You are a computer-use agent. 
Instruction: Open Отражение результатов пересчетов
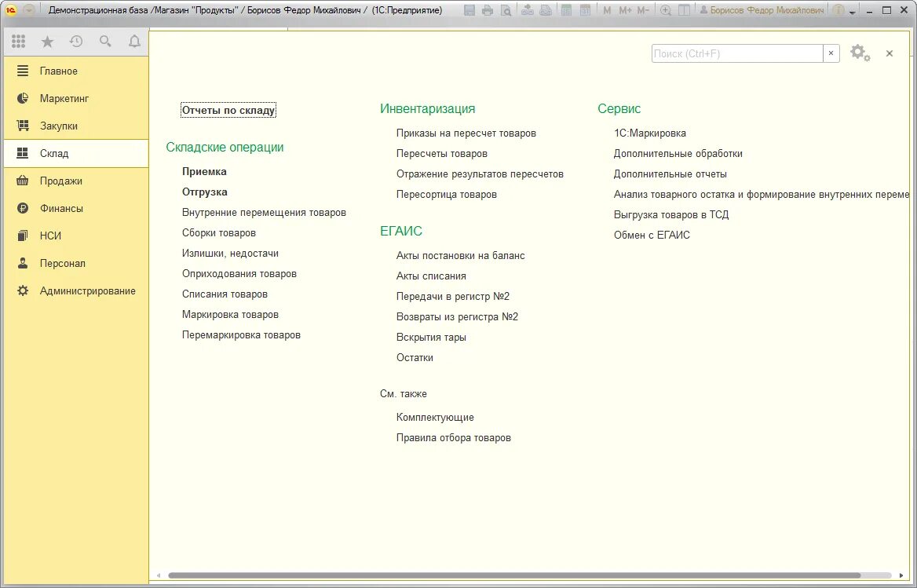click(480, 173)
